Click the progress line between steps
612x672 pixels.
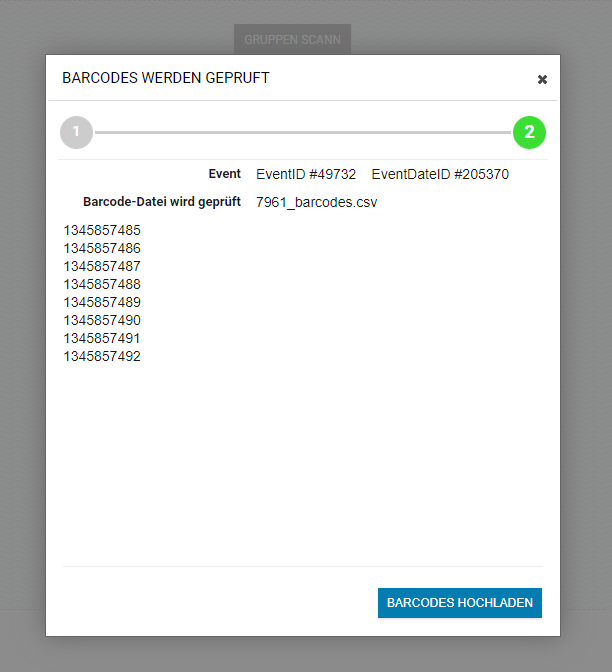click(302, 132)
